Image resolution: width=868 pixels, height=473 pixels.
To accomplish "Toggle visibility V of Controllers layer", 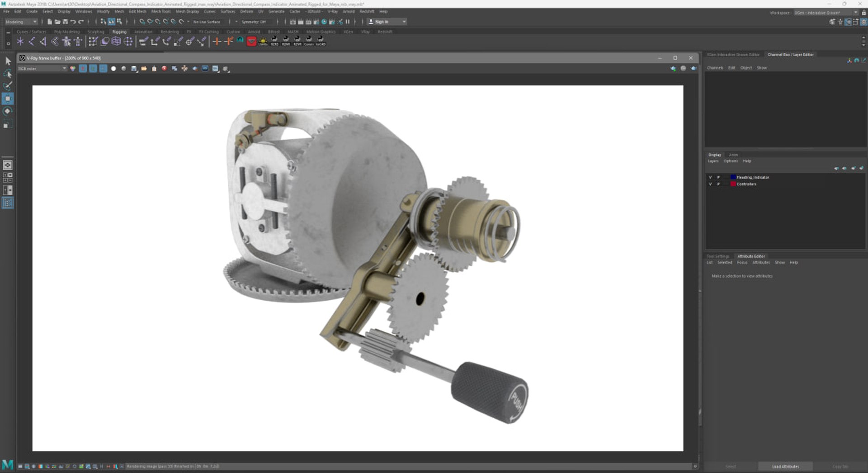I will click(x=710, y=184).
